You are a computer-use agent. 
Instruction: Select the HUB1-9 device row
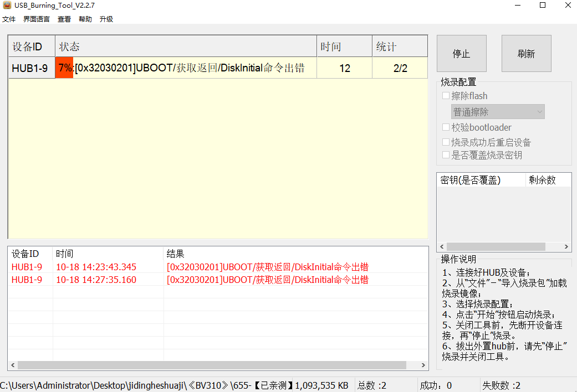click(x=30, y=69)
